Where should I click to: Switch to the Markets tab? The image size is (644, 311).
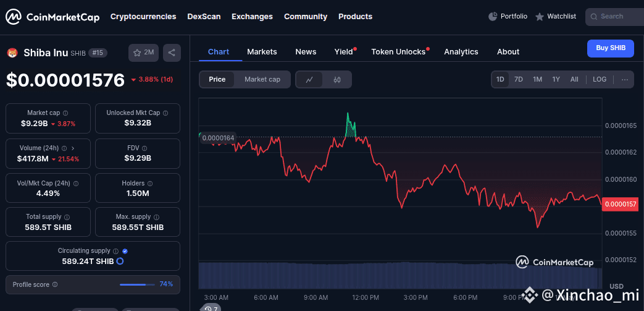pyautogui.click(x=262, y=52)
